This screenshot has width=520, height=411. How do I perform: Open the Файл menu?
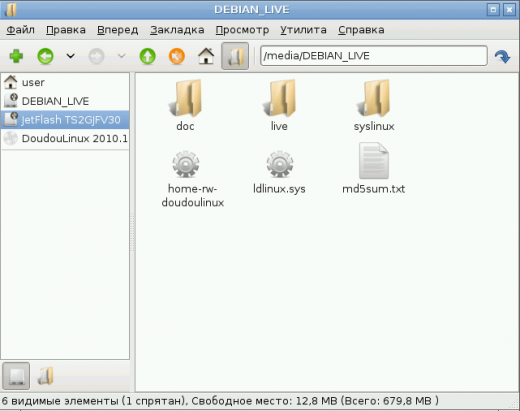tap(20, 30)
